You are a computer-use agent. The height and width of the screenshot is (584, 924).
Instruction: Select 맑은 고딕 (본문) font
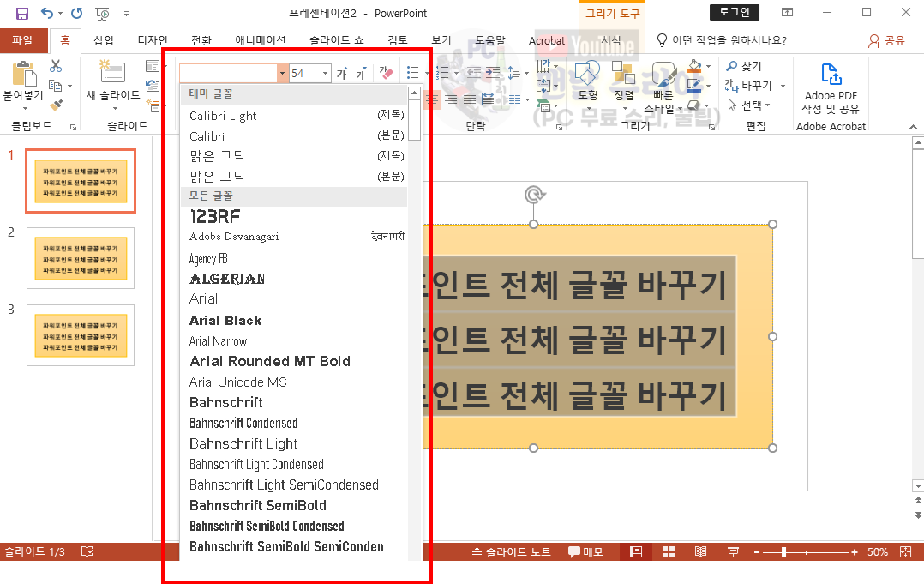pos(294,176)
